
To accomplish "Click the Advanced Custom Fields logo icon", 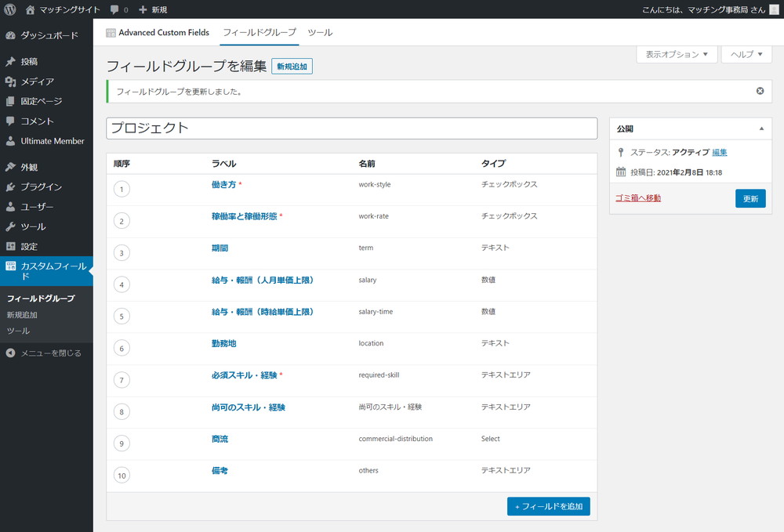I will coord(111,33).
